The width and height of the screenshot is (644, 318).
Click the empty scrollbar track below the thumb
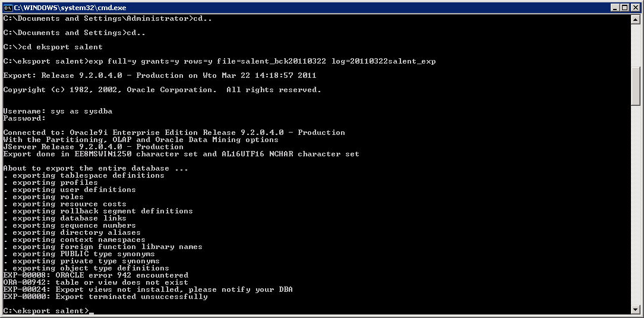coord(635,208)
